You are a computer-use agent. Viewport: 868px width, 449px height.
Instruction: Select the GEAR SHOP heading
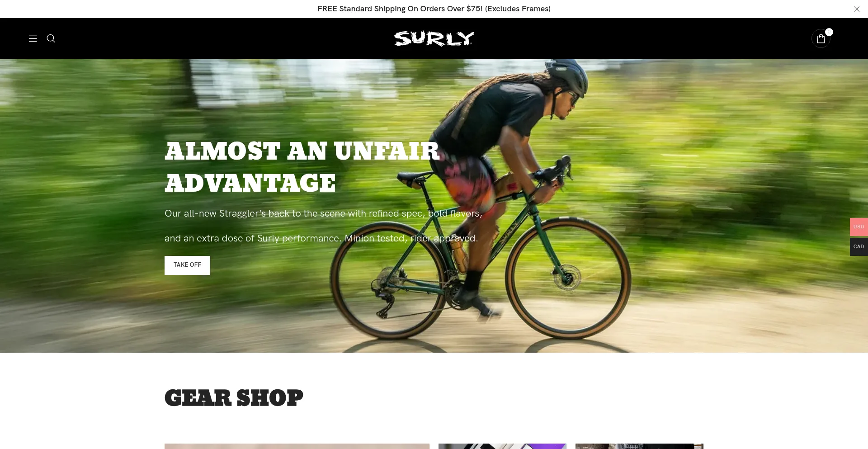(x=234, y=398)
